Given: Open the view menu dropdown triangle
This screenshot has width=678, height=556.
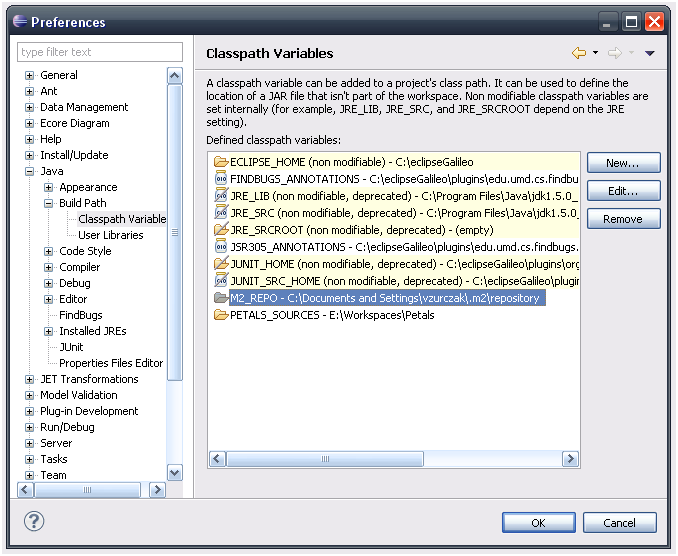Looking at the screenshot, I should click(649, 53).
